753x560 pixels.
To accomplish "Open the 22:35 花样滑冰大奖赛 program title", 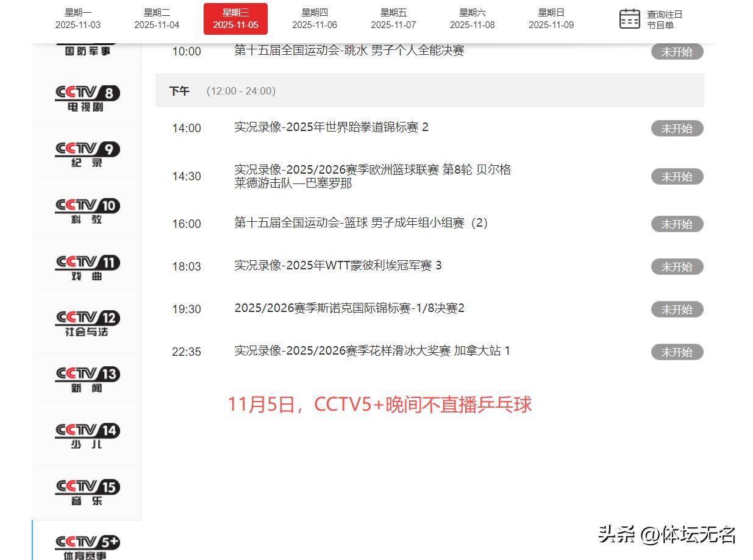I will [372, 351].
